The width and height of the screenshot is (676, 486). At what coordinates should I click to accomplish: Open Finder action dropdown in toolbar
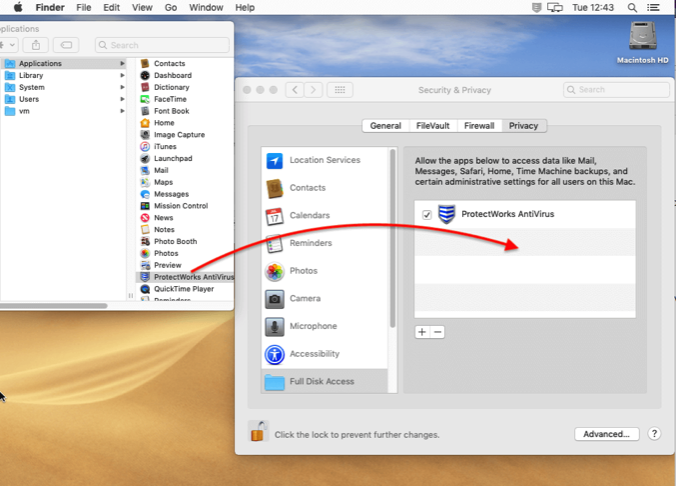(9, 45)
